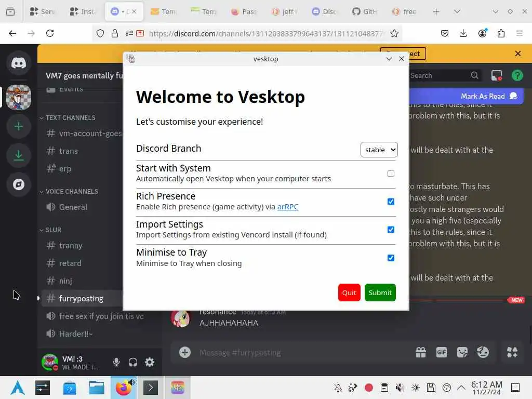Open vesktop window titlebar dropdown chevron

pyautogui.click(x=389, y=59)
